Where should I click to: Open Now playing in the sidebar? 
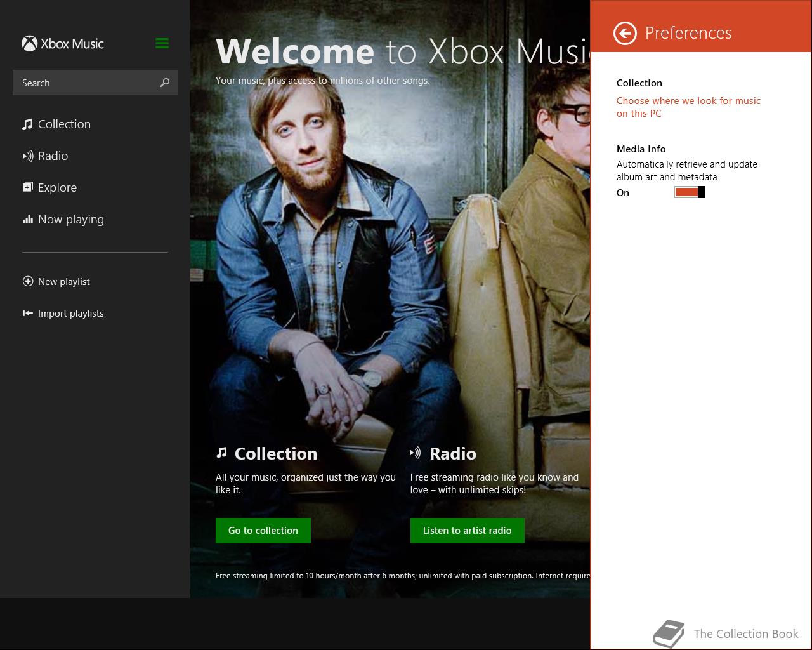71,220
